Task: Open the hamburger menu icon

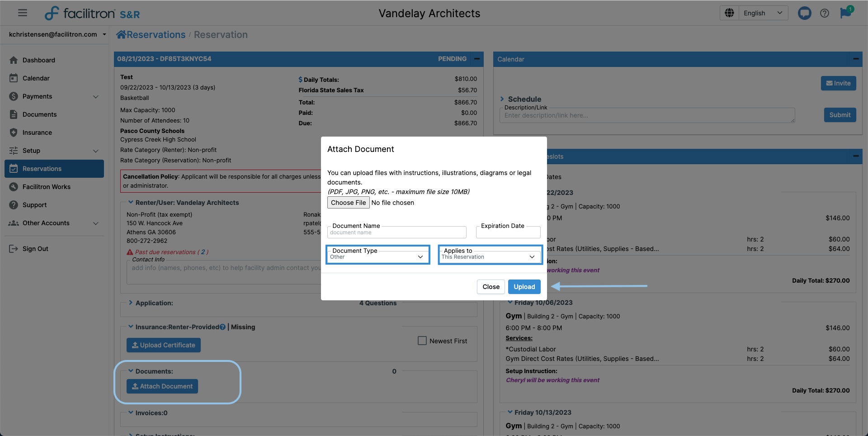Action: (23, 13)
